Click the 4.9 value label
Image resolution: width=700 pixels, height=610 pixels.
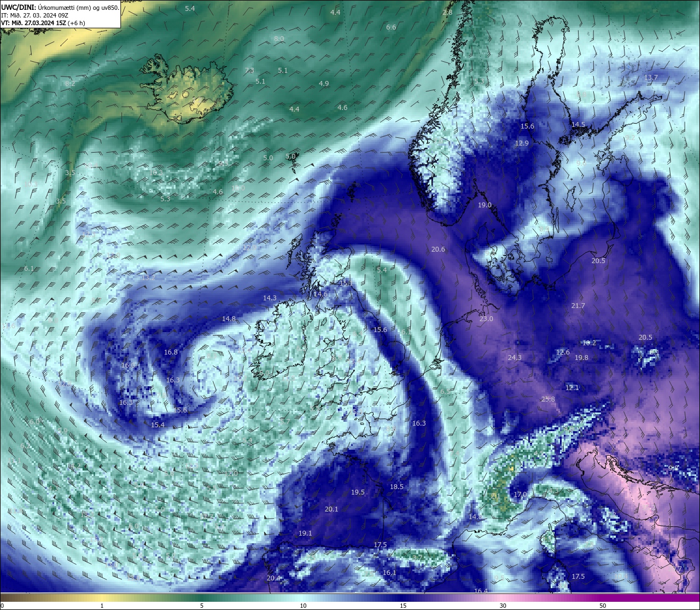[x=324, y=83]
